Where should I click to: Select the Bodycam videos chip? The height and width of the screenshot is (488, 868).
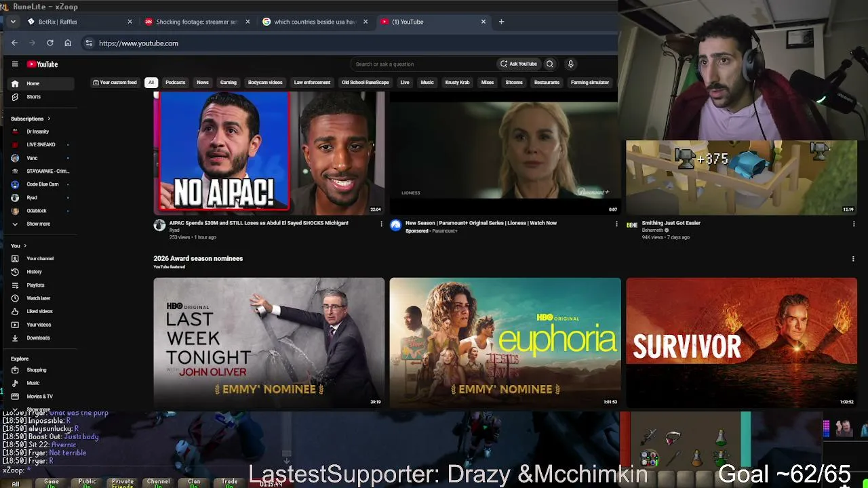(265, 83)
